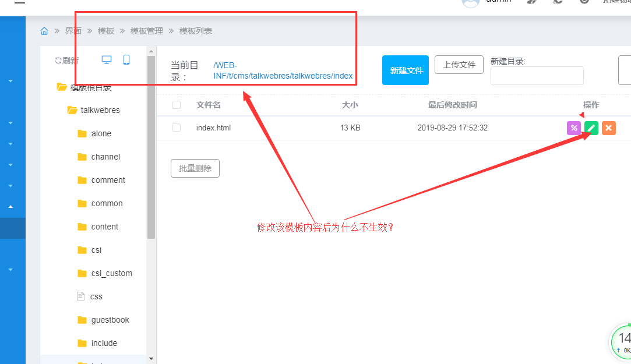The width and height of the screenshot is (631, 364).
Task: Click the 最后修改时间 column header
Action: point(452,105)
